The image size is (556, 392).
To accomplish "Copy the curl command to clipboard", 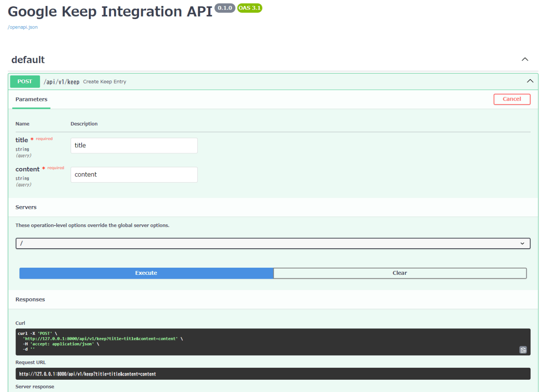I will click(x=523, y=350).
